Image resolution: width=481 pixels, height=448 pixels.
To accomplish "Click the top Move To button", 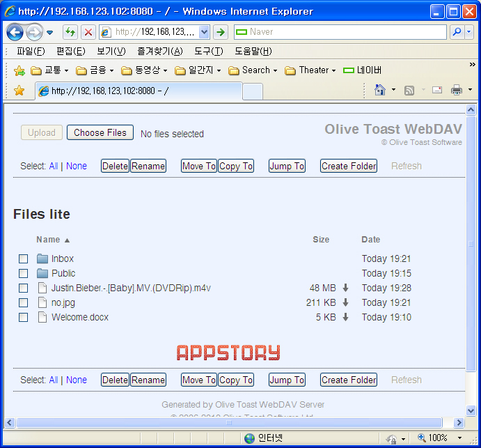I will 199,166.
